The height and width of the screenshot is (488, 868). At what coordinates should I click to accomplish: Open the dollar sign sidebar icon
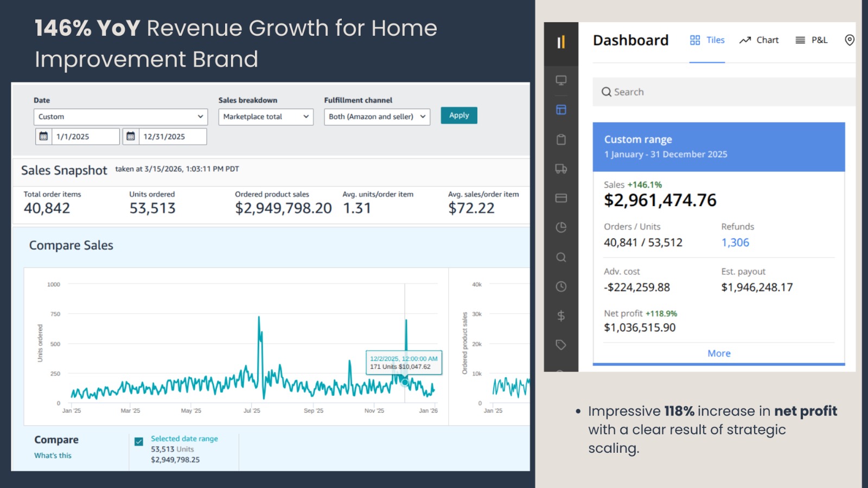point(561,316)
